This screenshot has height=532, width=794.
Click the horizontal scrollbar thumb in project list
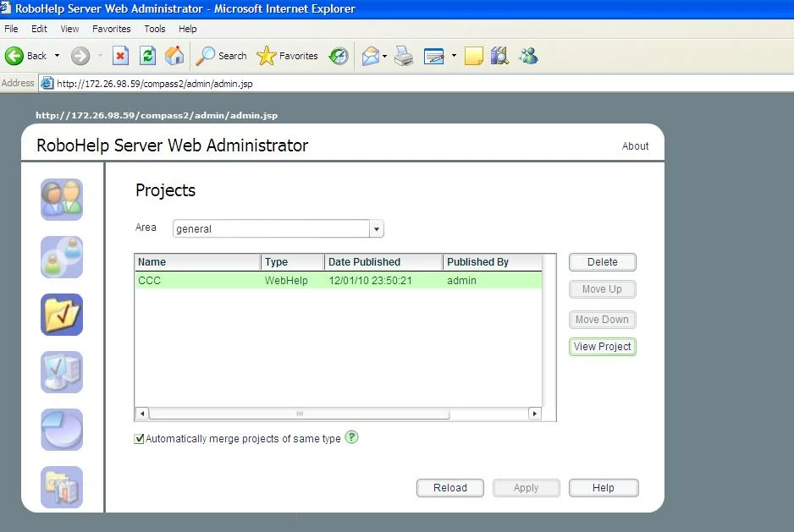tap(300, 414)
